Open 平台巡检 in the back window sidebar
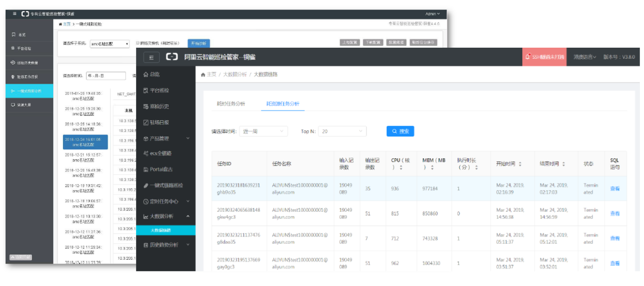This screenshot has width=644, height=286. tap(29, 49)
